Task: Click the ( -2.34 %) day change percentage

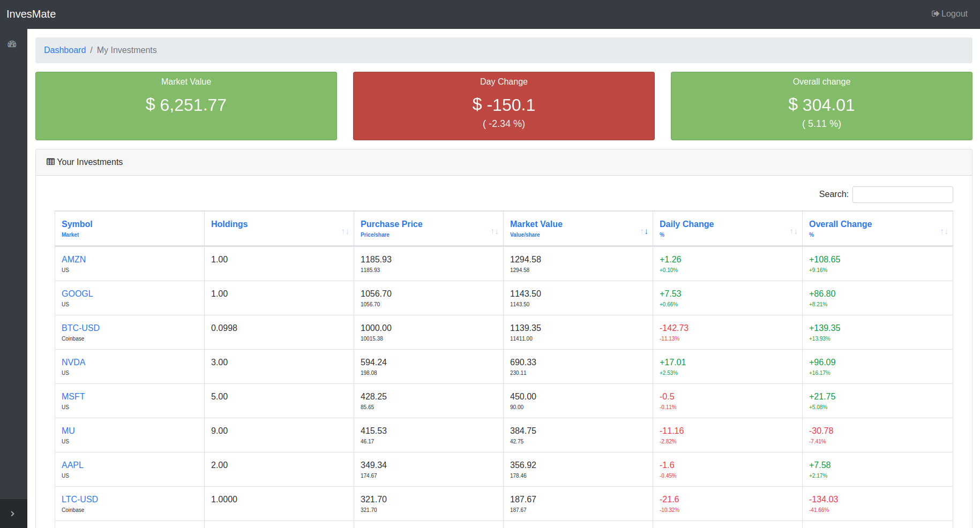Action: click(504, 124)
